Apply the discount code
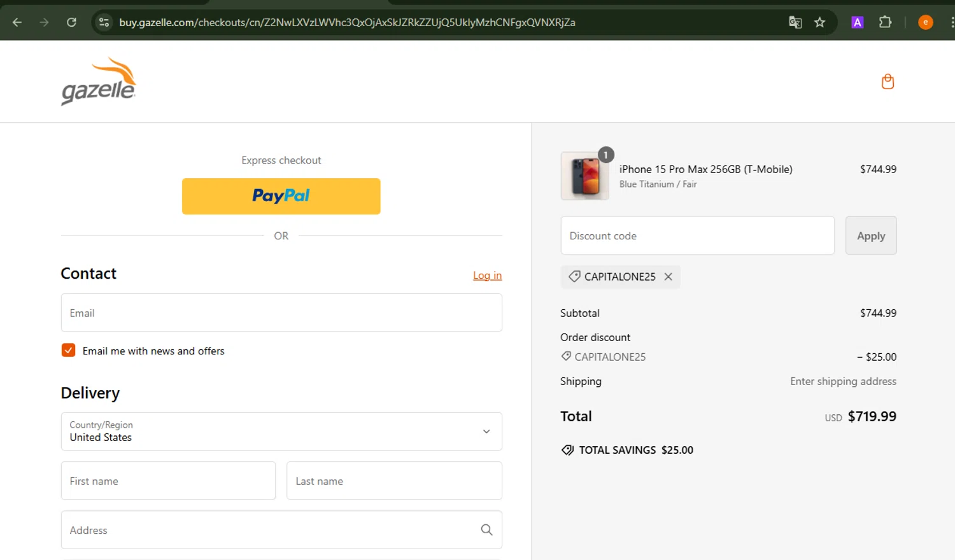The height and width of the screenshot is (560, 955). click(871, 235)
